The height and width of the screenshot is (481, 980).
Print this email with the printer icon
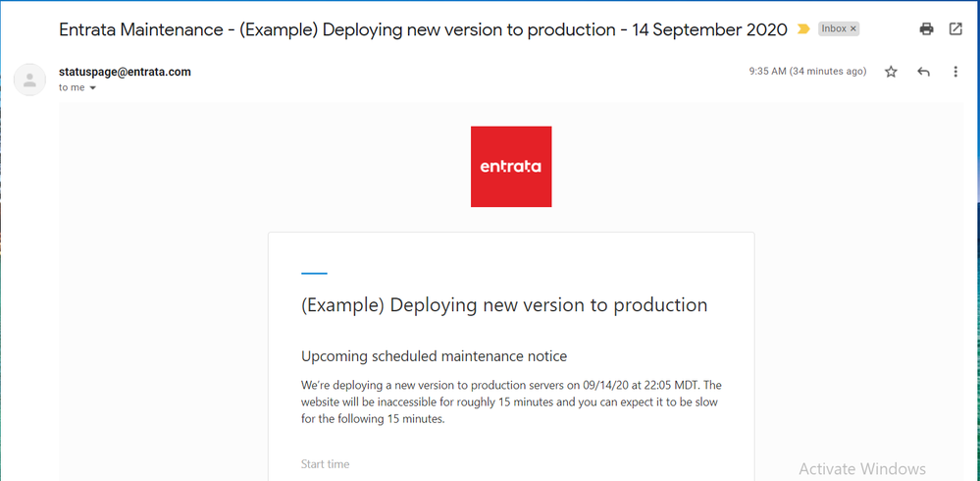(926, 28)
